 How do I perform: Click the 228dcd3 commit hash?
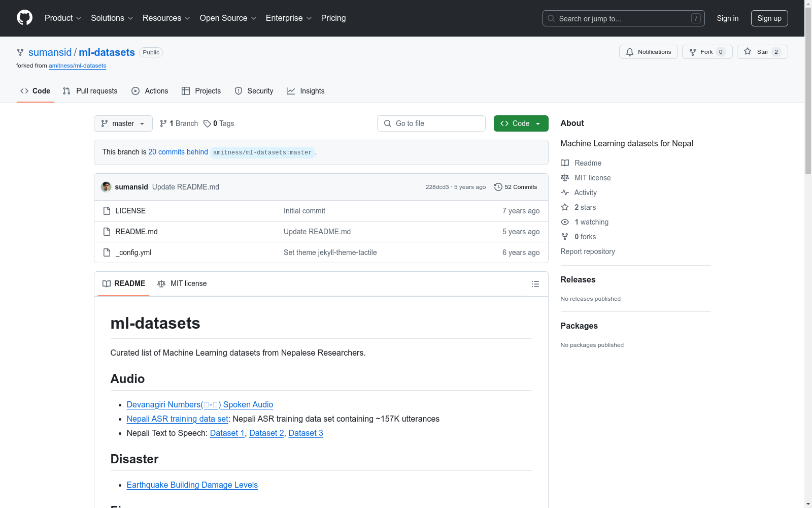tap(437, 187)
